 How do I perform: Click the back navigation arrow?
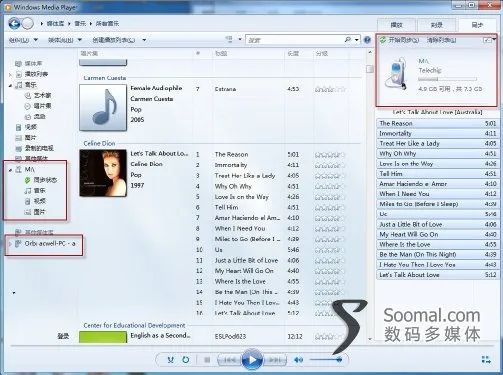(x=14, y=23)
